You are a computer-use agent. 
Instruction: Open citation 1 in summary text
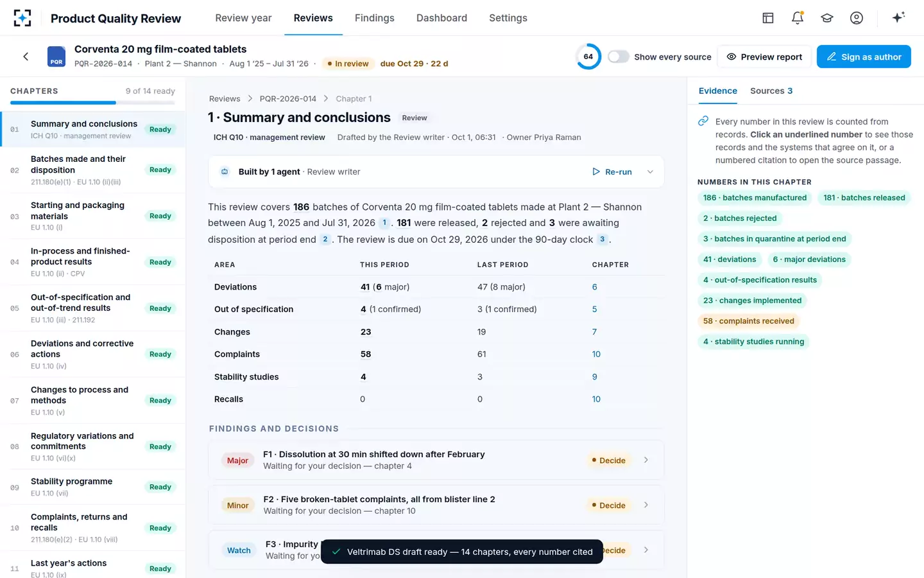[384, 223]
